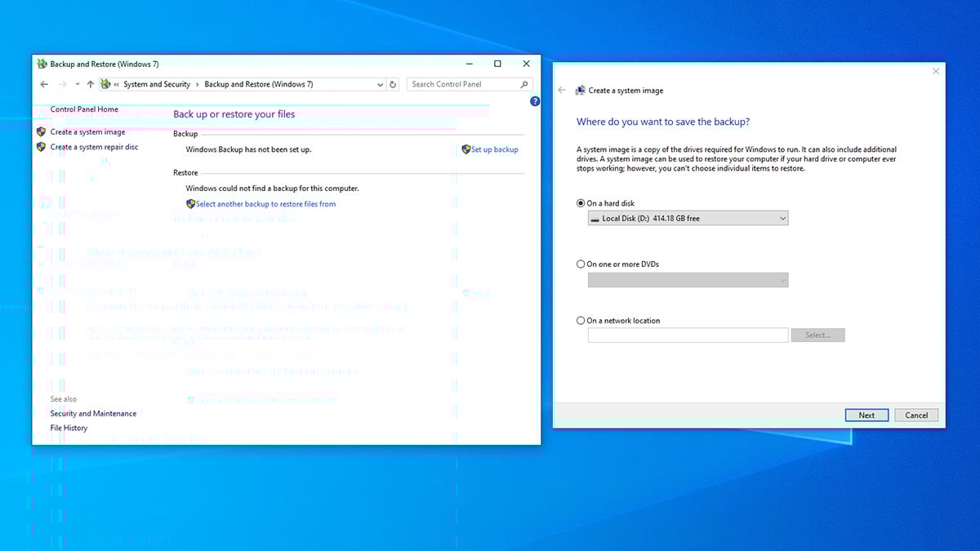Click the Control Panel icon in address bar

pyautogui.click(x=105, y=84)
